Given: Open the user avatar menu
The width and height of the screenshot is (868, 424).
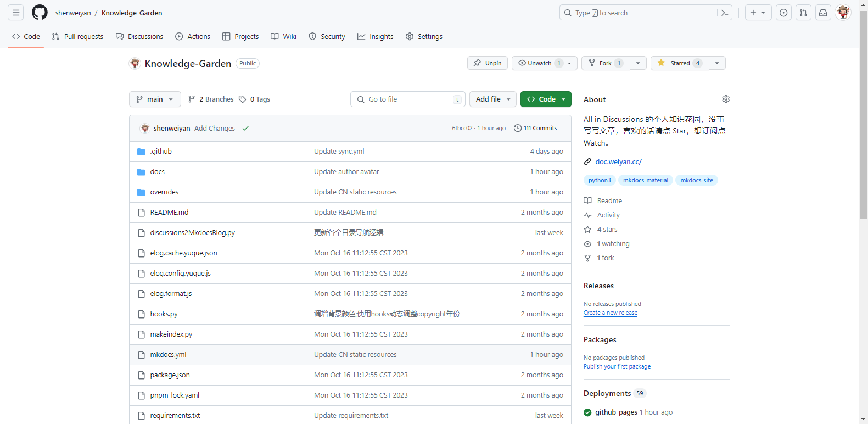Looking at the screenshot, I should pyautogui.click(x=843, y=12).
